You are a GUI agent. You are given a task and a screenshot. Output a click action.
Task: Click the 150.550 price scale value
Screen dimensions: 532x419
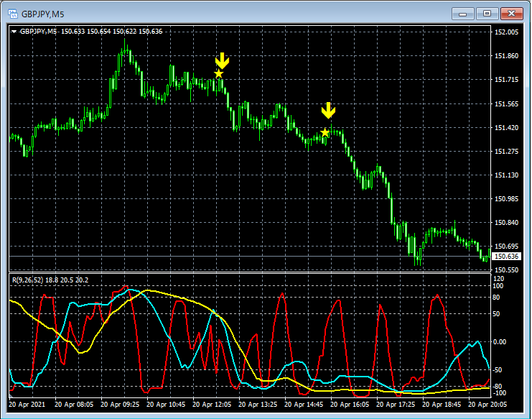click(507, 270)
